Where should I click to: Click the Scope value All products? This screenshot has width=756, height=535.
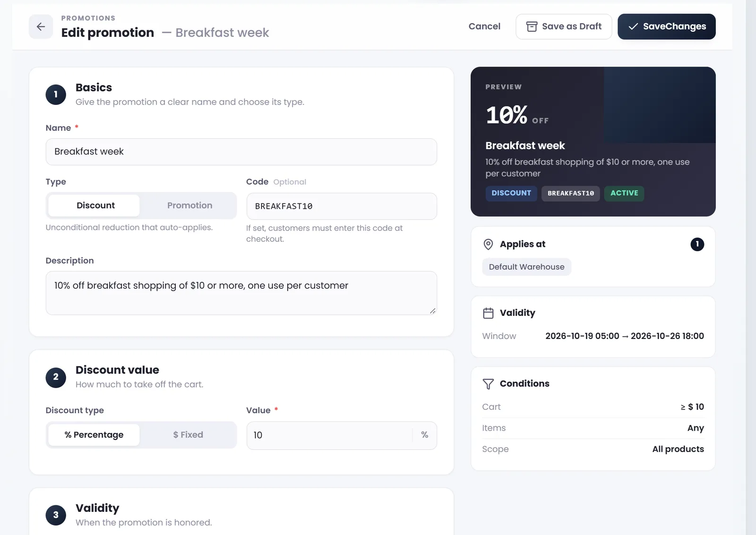point(678,449)
